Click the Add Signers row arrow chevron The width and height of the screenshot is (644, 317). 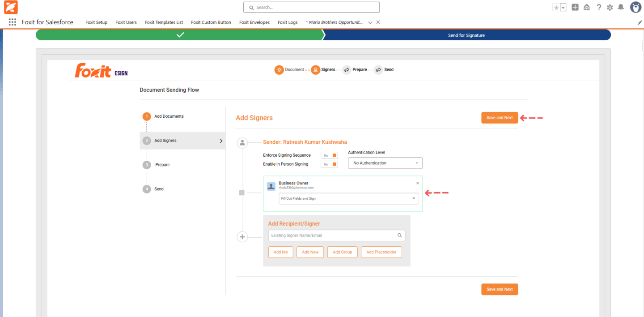tap(221, 141)
